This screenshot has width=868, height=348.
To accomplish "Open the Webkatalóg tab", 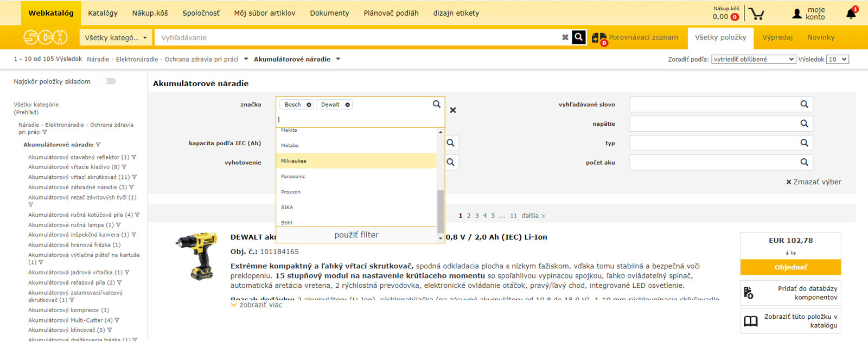I will click(x=51, y=13).
